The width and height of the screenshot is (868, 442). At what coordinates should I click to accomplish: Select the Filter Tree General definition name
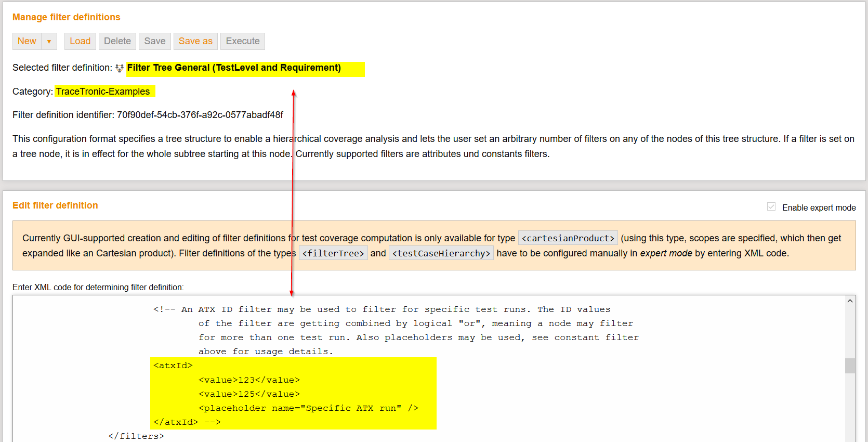[x=234, y=68]
